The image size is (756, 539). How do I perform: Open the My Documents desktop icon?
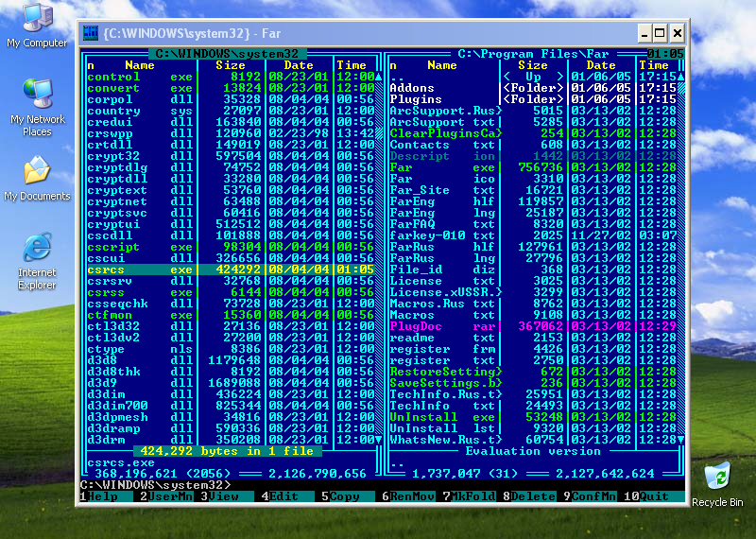point(37,178)
